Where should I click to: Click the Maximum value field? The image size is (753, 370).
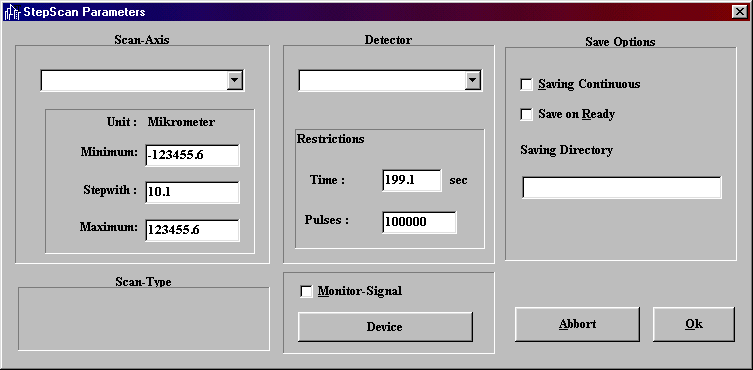click(192, 230)
